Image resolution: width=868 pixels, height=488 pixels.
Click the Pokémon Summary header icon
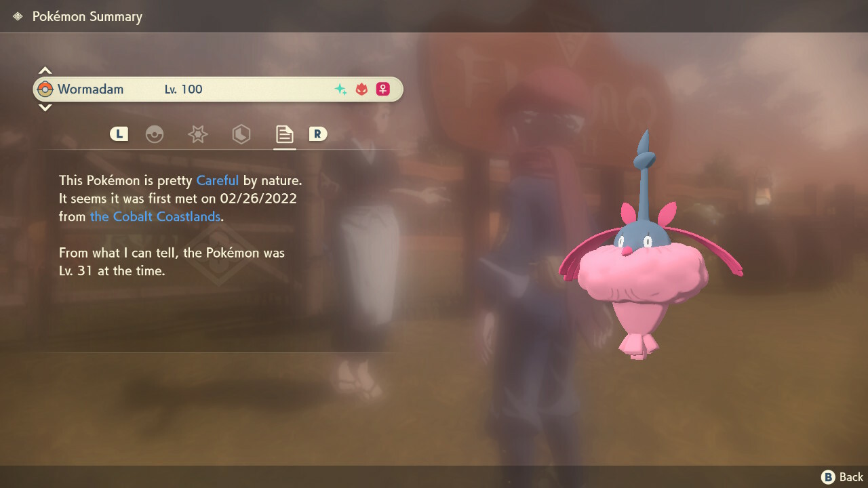pos(18,16)
